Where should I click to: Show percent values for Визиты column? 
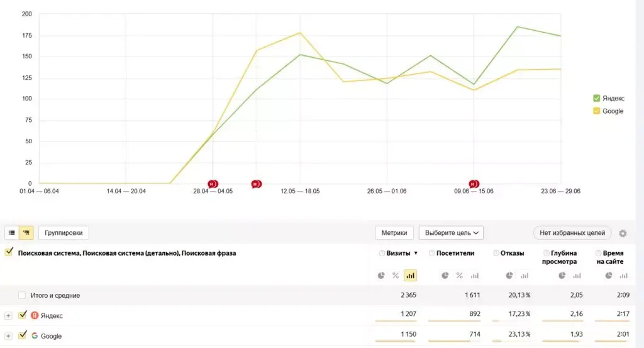[x=396, y=275]
